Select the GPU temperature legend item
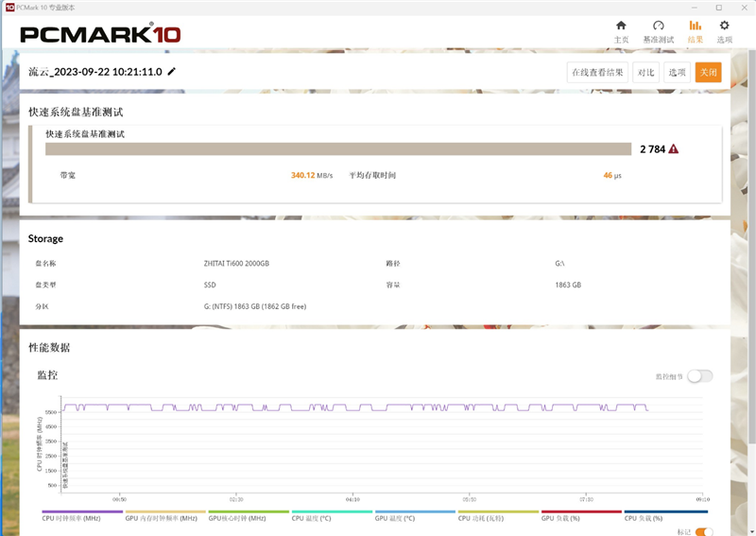This screenshot has height=536, width=756. point(415,516)
